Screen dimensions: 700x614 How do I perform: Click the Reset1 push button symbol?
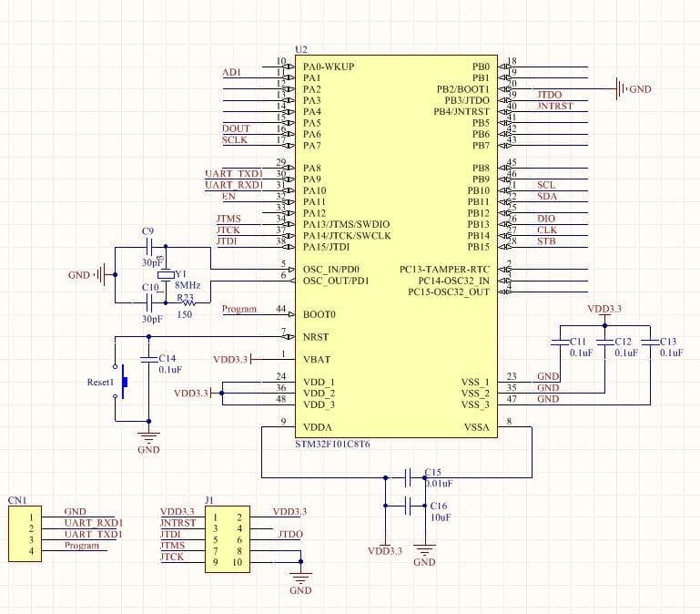coord(120,381)
